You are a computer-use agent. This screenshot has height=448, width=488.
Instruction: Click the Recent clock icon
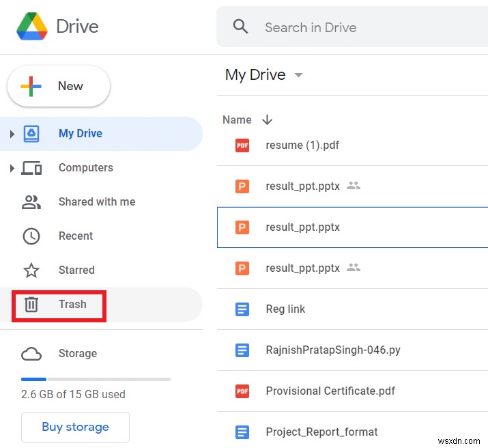pos(31,236)
